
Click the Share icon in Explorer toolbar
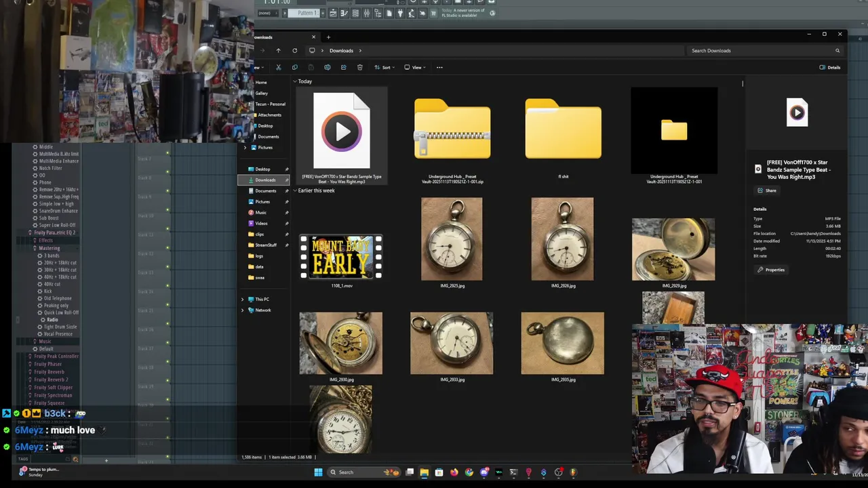[x=343, y=67]
